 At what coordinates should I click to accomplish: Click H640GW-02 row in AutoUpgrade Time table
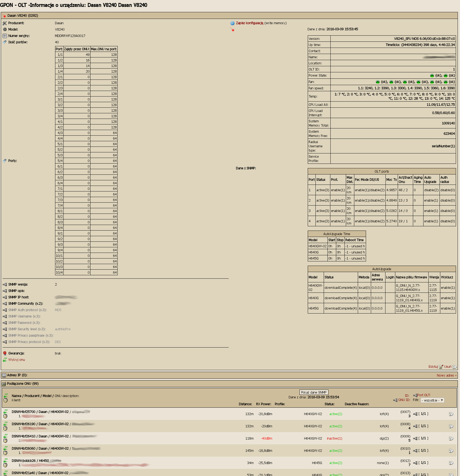(337, 246)
